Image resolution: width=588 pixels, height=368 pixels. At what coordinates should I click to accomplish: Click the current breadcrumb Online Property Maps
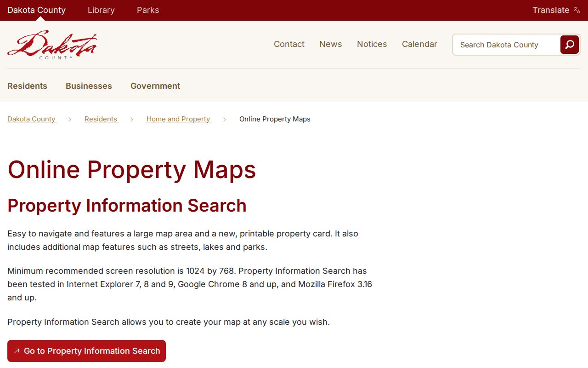tap(275, 119)
